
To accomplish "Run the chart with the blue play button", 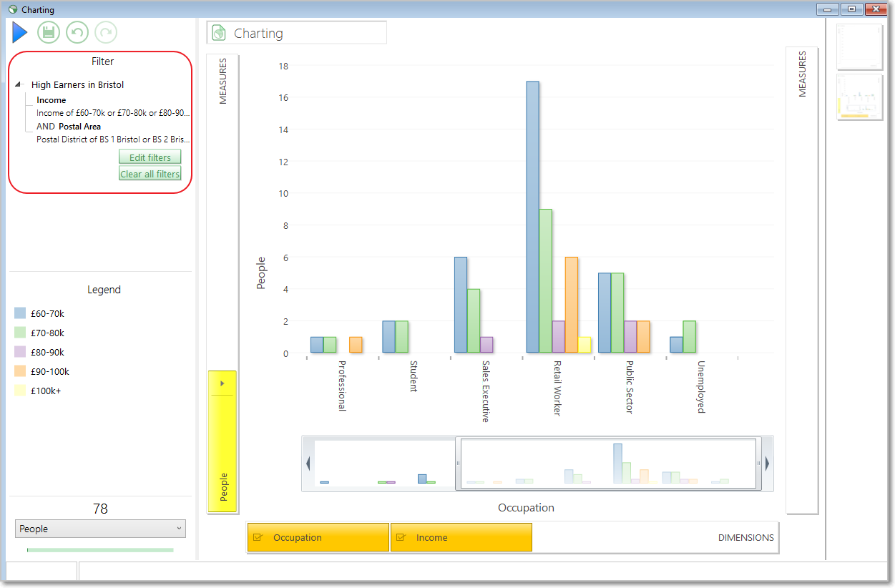I will coord(20,32).
